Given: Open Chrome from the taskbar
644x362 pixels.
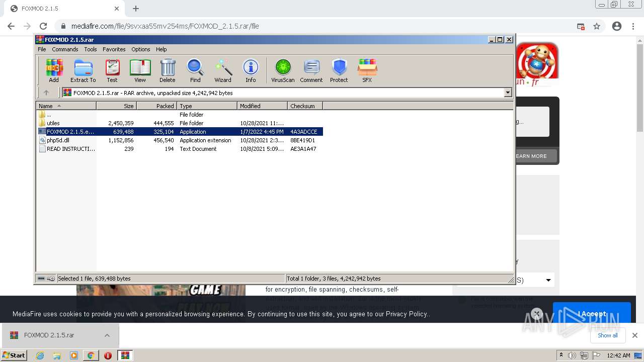Looking at the screenshot, I should pos(91,355).
